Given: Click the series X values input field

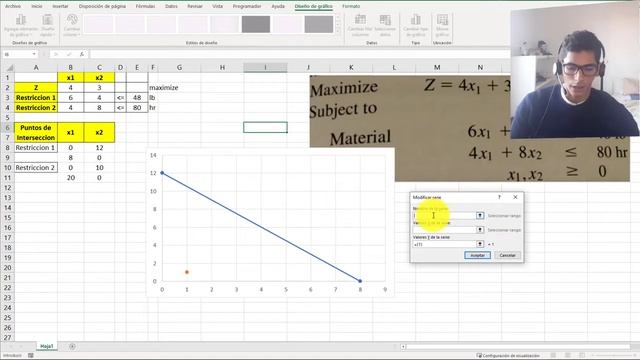Looking at the screenshot, I should pyautogui.click(x=444, y=230).
